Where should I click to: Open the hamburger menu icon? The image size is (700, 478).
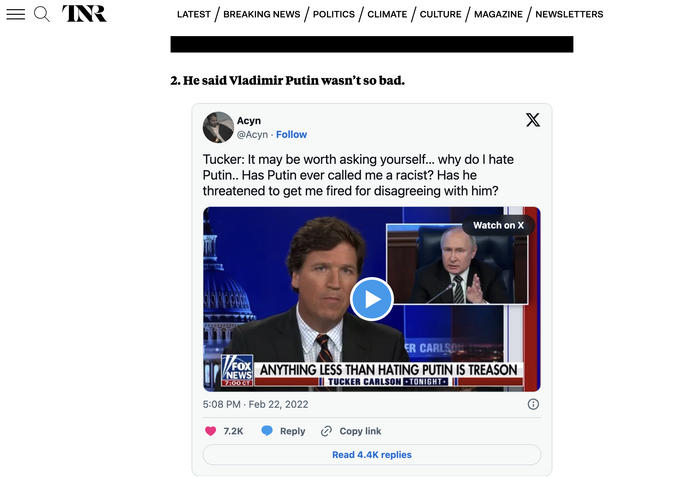pos(16,14)
